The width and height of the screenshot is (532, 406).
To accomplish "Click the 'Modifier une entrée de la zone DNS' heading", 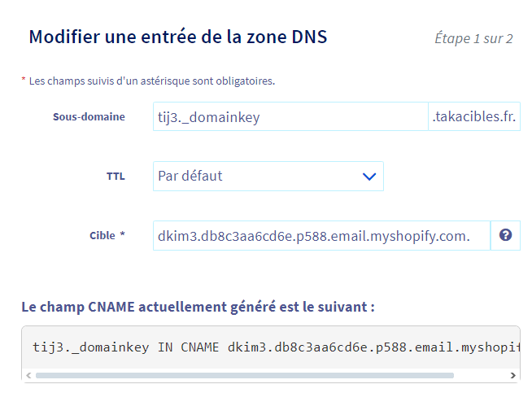I will point(178,37).
